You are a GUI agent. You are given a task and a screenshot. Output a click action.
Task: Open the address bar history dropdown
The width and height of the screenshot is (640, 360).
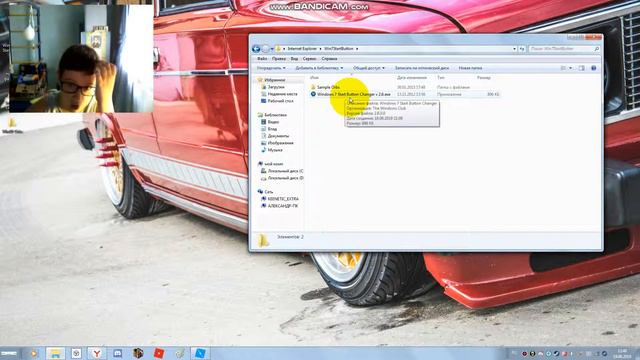(514, 49)
